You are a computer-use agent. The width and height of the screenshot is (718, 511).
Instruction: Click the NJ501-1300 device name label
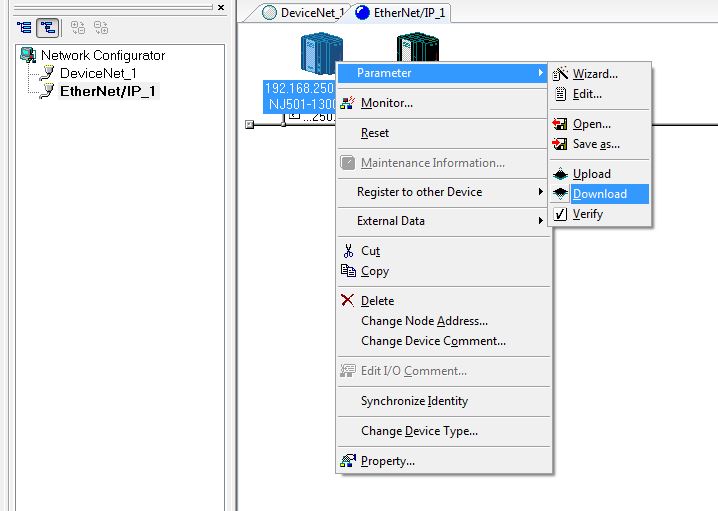[x=302, y=104]
